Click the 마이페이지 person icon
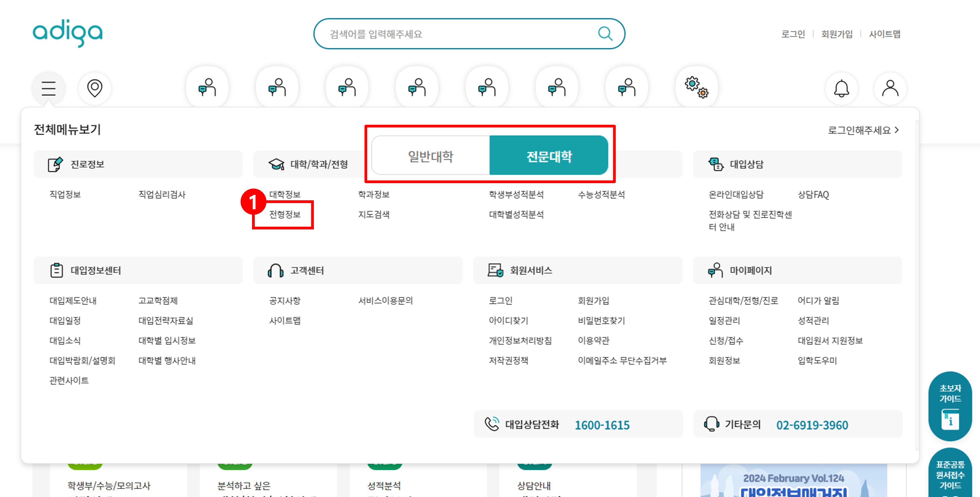The height and width of the screenshot is (497, 980). (x=715, y=270)
